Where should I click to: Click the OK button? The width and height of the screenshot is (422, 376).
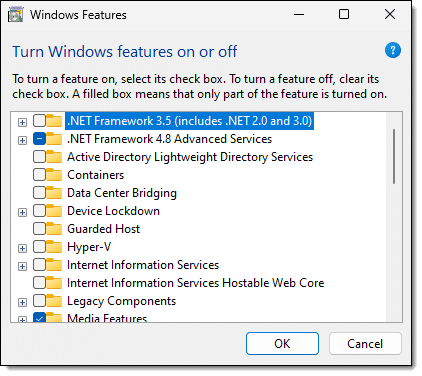[282, 343]
